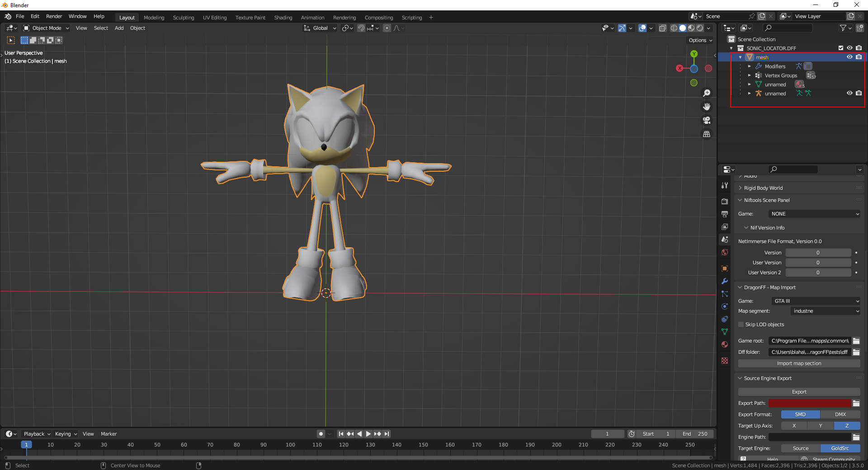Open the Object Constraints properties tab
Image resolution: width=868 pixels, height=470 pixels.
click(725, 319)
